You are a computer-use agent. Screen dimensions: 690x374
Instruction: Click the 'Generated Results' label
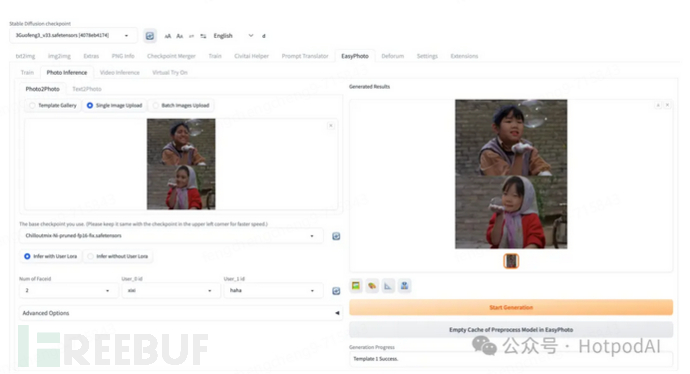370,87
